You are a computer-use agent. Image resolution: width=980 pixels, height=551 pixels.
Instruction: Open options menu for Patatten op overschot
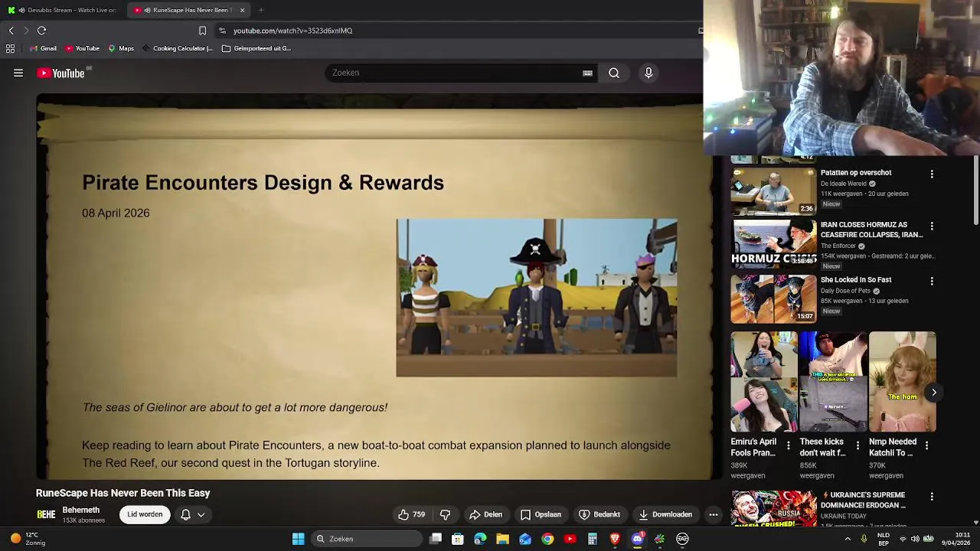[x=932, y=174]
